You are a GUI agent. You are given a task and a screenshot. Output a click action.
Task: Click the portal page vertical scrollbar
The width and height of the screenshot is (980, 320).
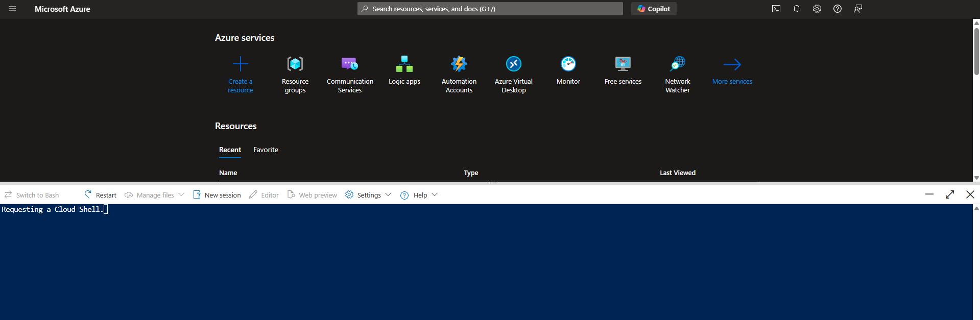(x=976, y=51)
